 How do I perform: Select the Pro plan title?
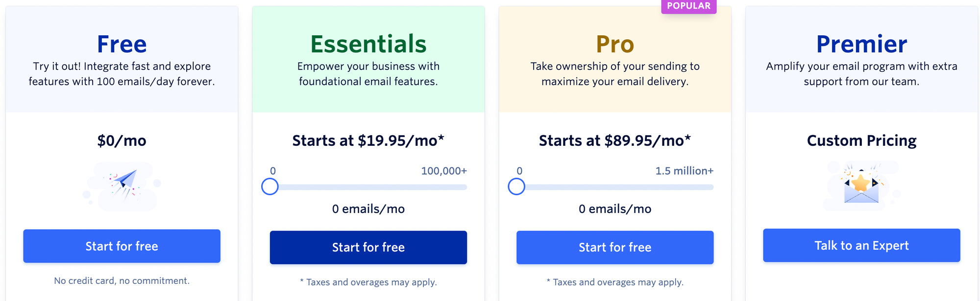614,44
